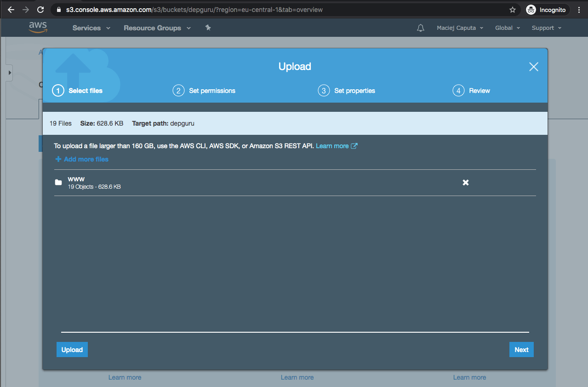Click the www folder icon

pos(58,183)
